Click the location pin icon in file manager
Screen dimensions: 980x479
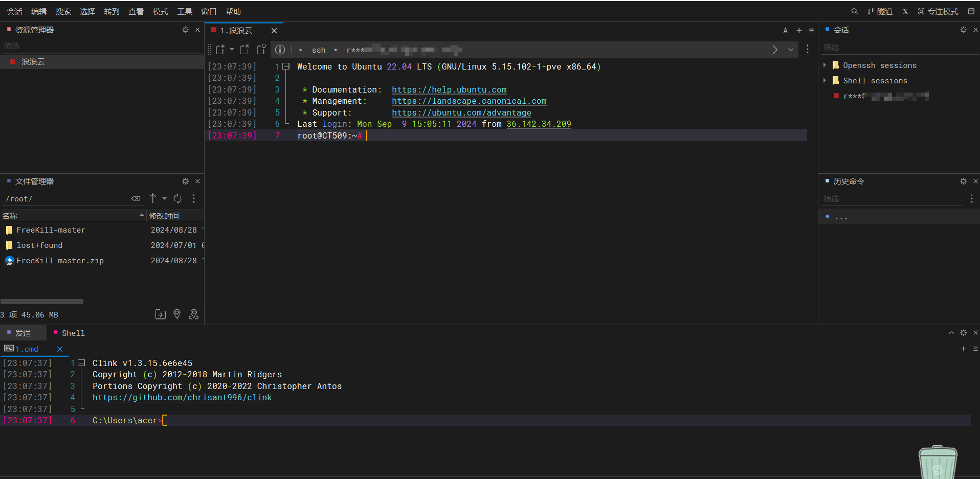177,314
